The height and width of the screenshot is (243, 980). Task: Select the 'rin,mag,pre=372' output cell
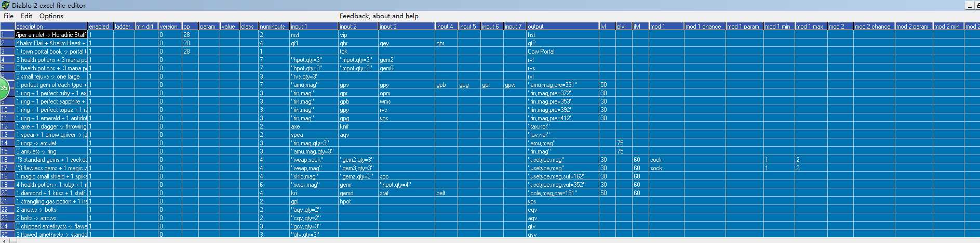pyautogui.click(x=562, y=93)
